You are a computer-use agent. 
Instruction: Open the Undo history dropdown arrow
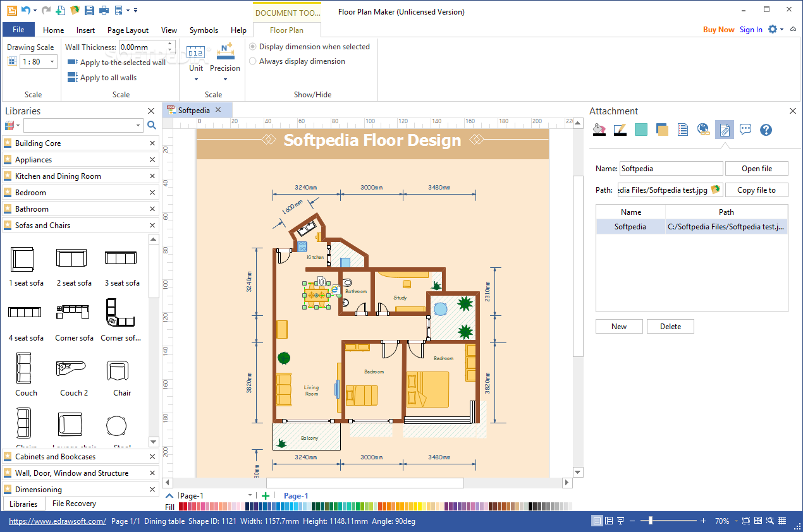pyautogui.click(x=34, y=10)
